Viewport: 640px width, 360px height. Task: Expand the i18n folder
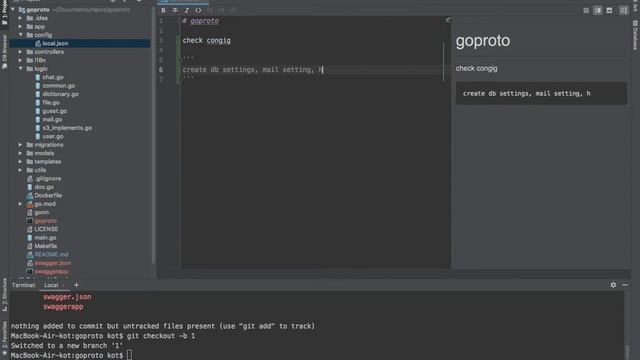pyautogui.click(x=20, y=60)
